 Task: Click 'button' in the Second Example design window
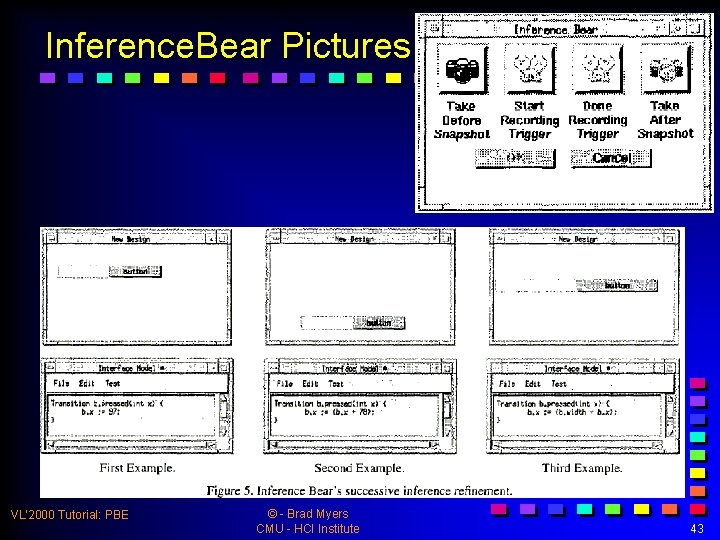point(379,323)
